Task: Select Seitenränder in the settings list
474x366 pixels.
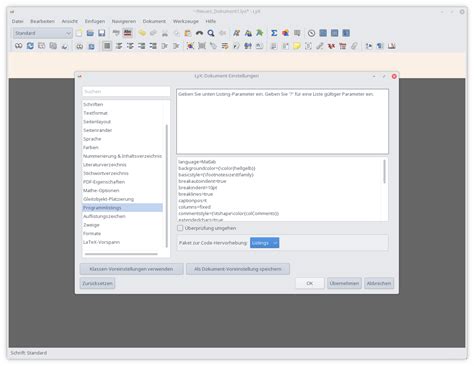Action: [122, 130]
